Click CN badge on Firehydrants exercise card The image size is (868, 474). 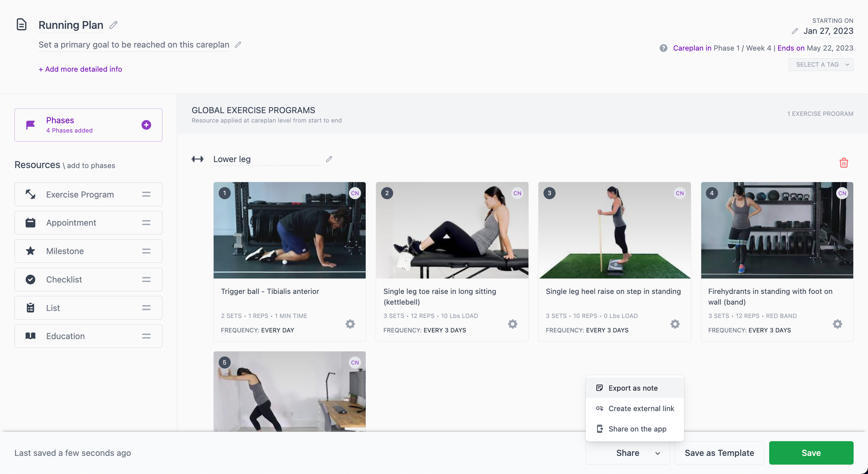(x=842, y=193)
